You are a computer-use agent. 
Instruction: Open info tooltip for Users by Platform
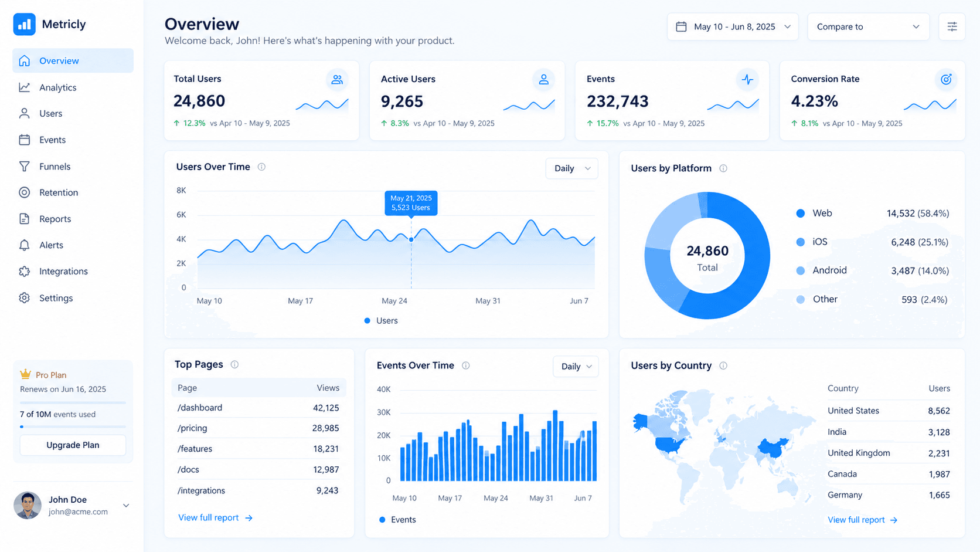coord(723,168)
